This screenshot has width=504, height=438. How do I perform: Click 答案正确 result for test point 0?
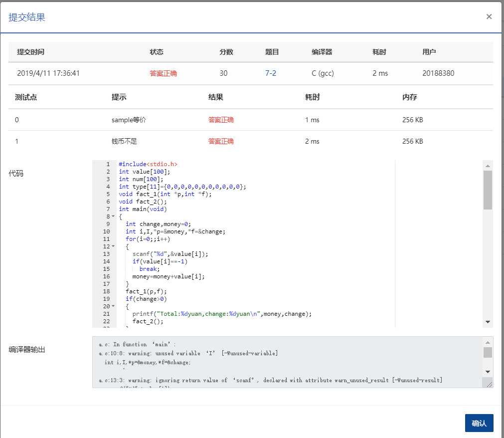(x=221, y=120)
